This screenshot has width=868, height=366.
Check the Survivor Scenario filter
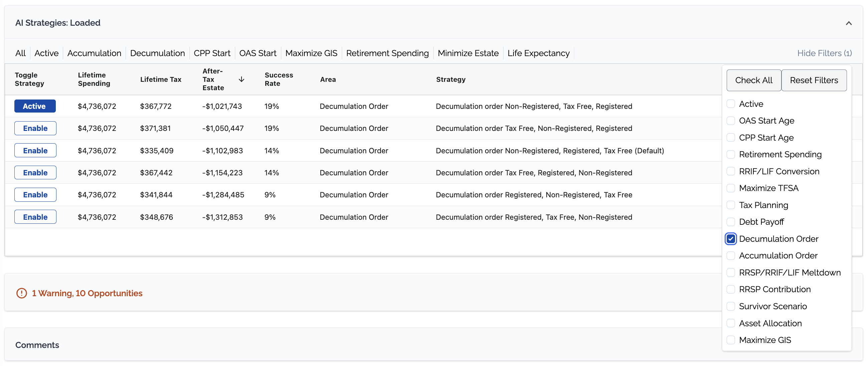click(731, 307)
